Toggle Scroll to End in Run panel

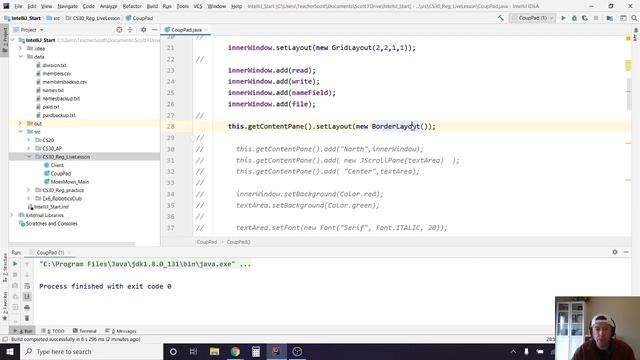tap(27, 296)
